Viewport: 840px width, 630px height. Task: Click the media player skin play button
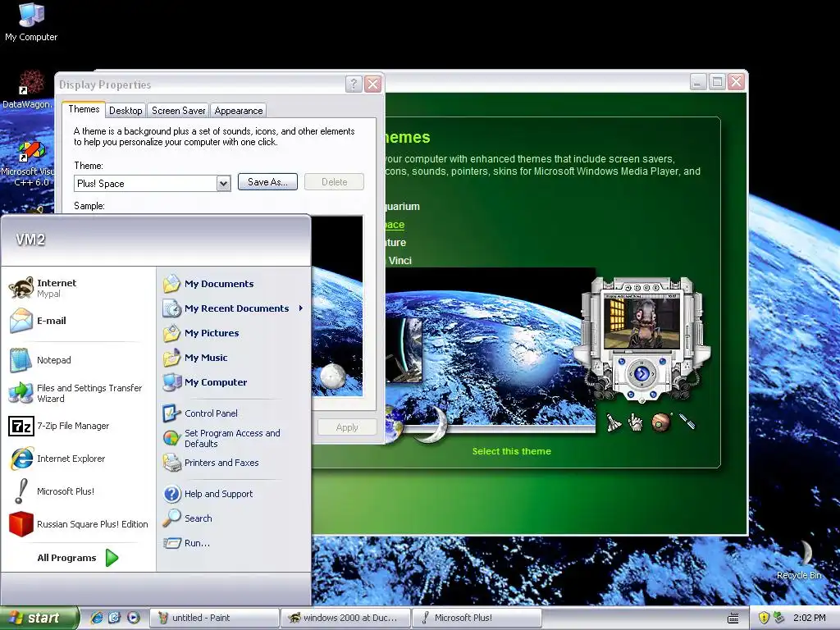click(x=641, y=373)
